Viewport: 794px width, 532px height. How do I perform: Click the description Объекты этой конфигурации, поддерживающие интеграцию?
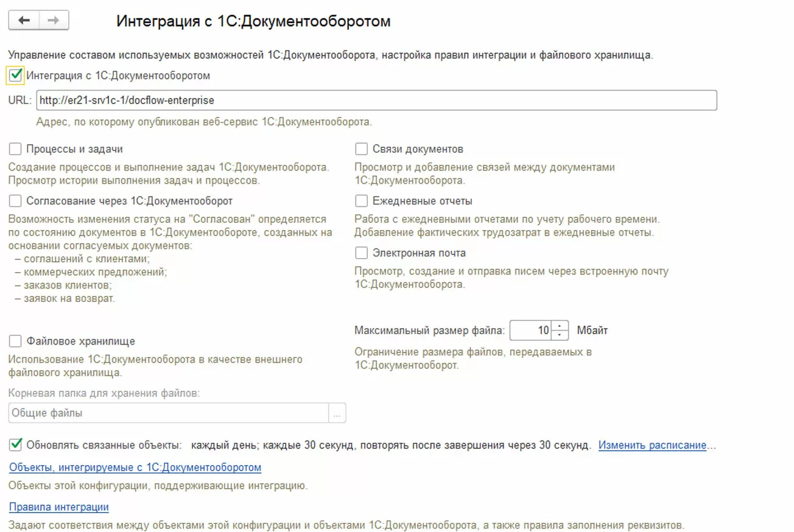[x=158, y=486]
